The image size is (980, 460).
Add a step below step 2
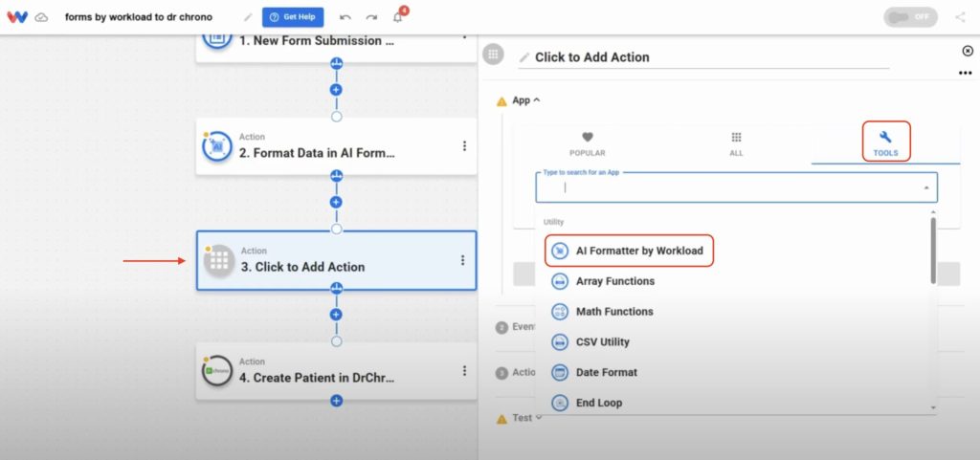click(x=336, y=202)
